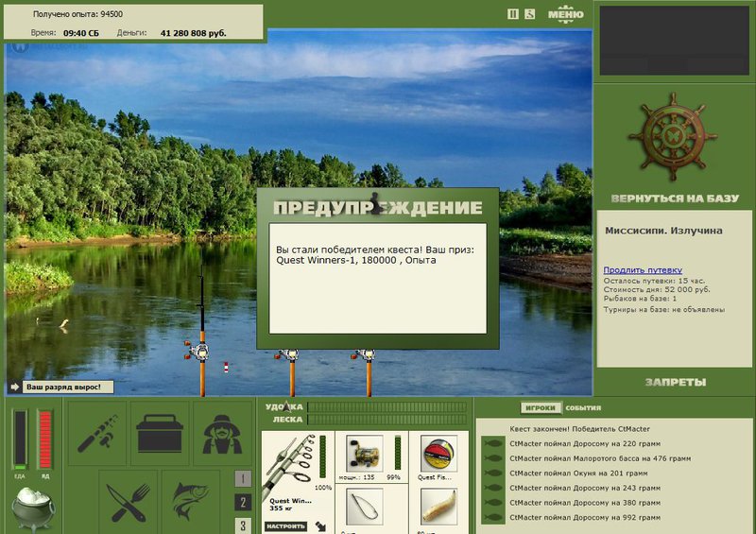Click the ЕДА hunger level bar
Viewport: 756px width, 534px height.
(x=20, y=439)
